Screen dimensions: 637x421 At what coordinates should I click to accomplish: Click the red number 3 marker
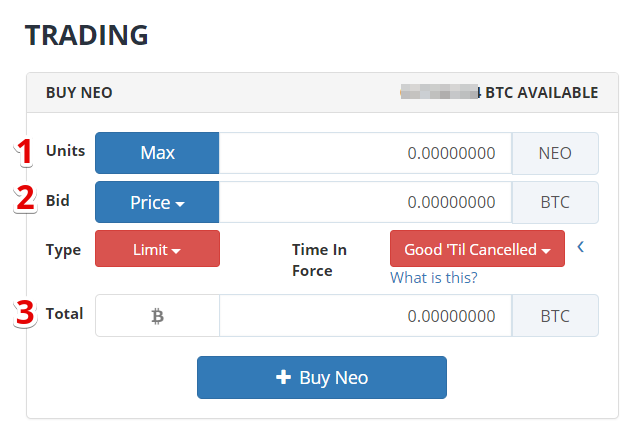point(25,313)
